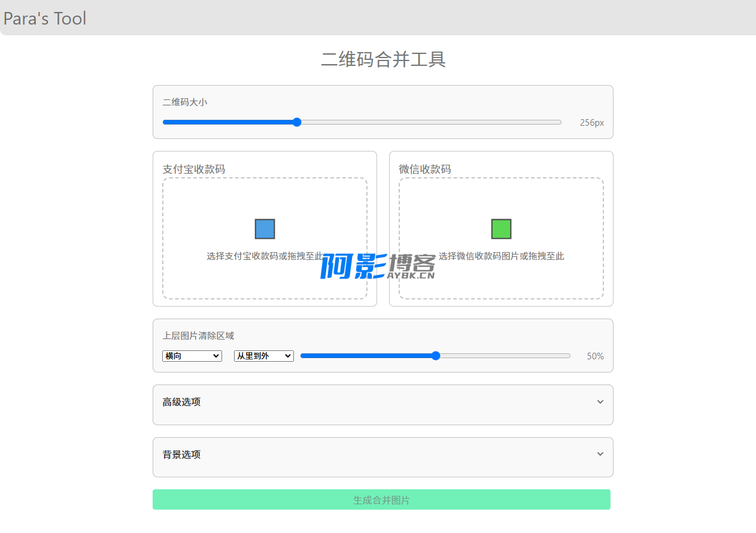Viewport: 756px width, 533px height.
Task: Expand 高级选项 with its chevron arrow
Action: pyautogui.click(x=600, y=402)
